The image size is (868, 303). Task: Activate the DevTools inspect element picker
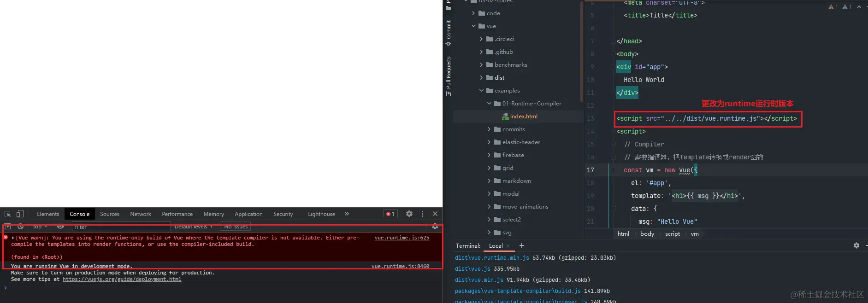coord(8,214)
